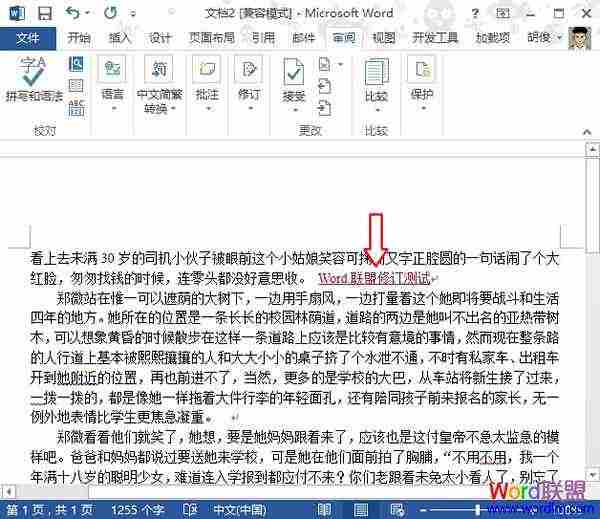Click the Define lookup icon in 校对 group
Viewport: 600px width, 519px height.
[x=76, y=64]
